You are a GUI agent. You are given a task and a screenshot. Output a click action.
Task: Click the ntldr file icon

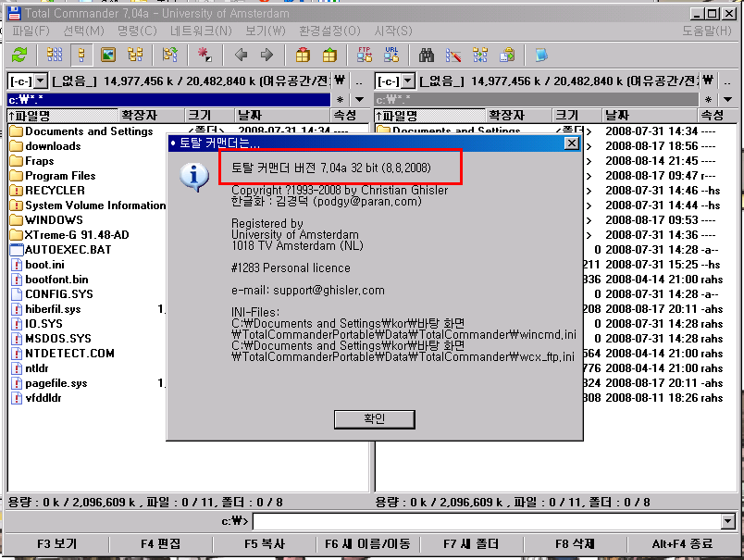(17, 368)
